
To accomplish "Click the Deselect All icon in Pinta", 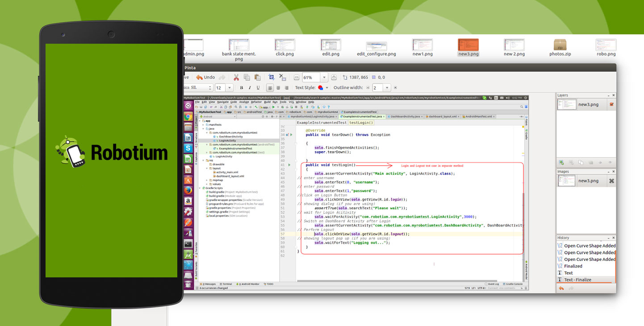I will (283, 77).
